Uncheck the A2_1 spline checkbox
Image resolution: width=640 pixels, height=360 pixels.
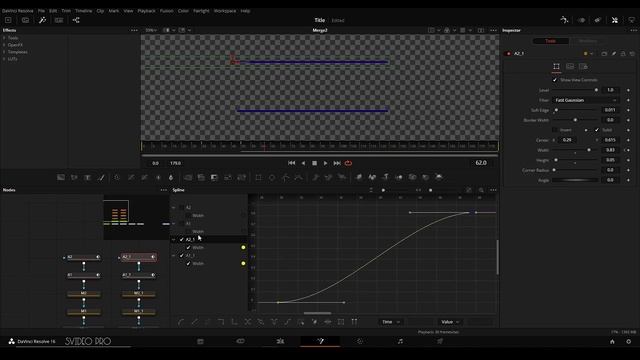[182, 240]
